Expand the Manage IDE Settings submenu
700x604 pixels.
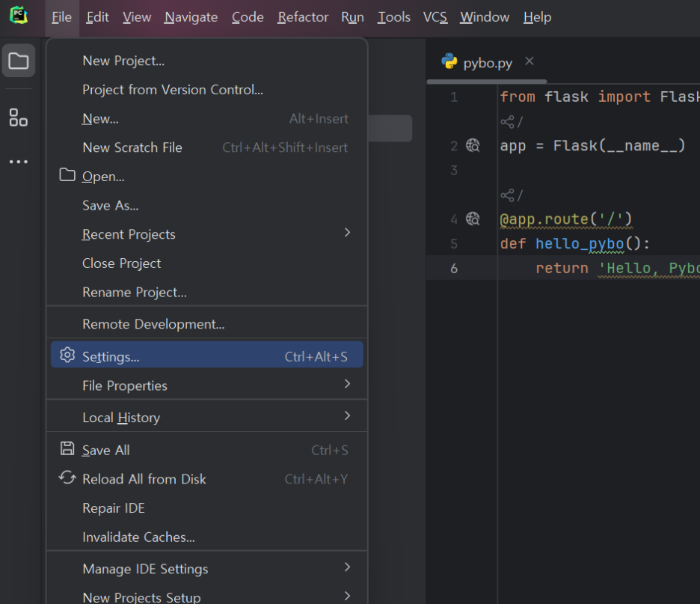[x=206, y=569]
